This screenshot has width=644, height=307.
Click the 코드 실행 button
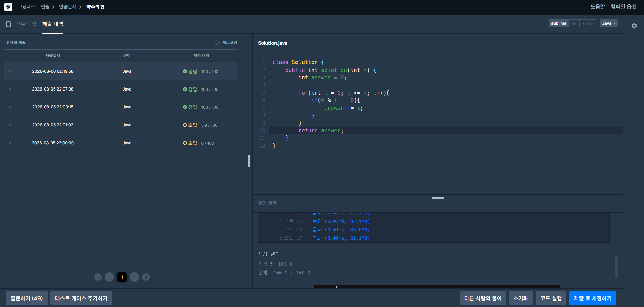(551, 298)
